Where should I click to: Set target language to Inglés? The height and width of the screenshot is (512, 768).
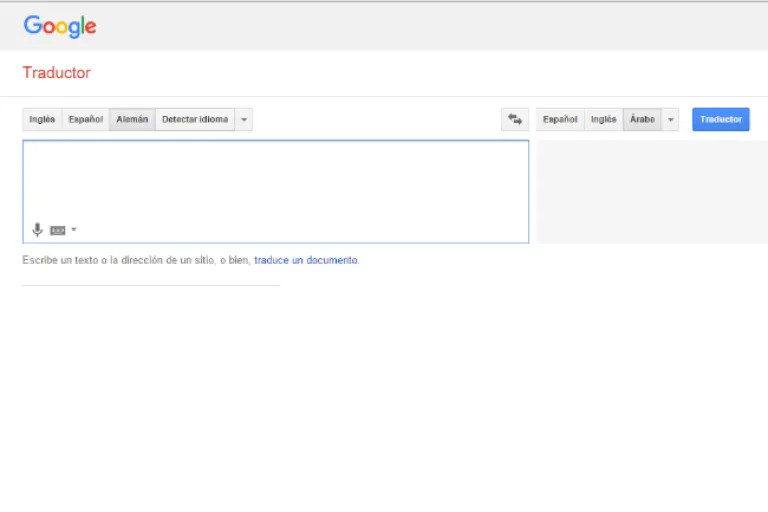(x=603, y=119)
